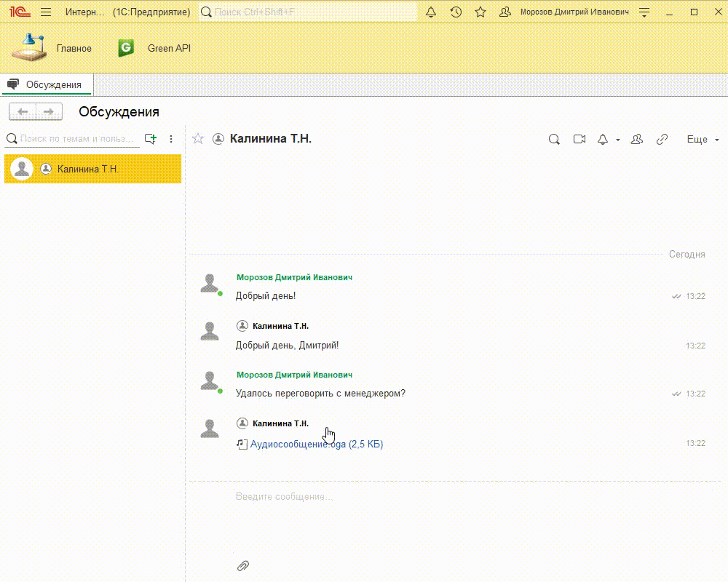
Task: Open title bar favorites star
Action: pyautogui.click(x=480, y=12)
